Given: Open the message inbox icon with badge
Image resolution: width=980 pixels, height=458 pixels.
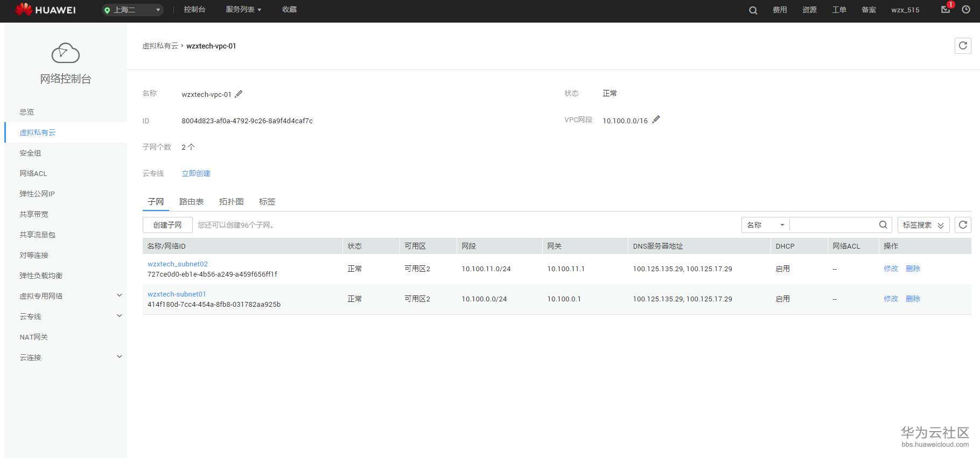Looking at the screenshot, I should pyautogui.click(x=946, y=9).
